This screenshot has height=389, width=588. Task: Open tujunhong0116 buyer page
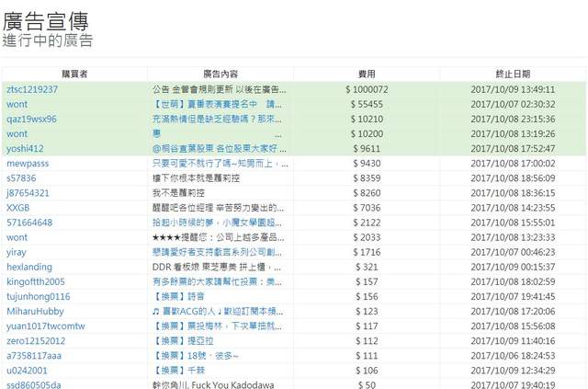(38, 296)
